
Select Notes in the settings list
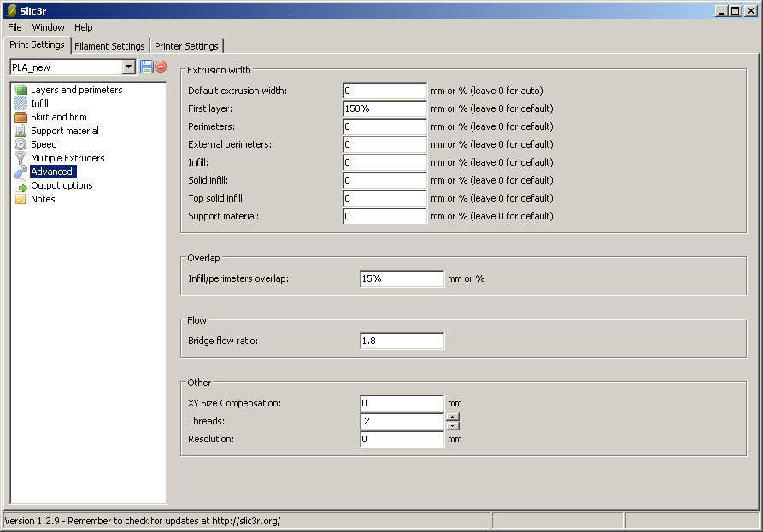pos(43,199)
